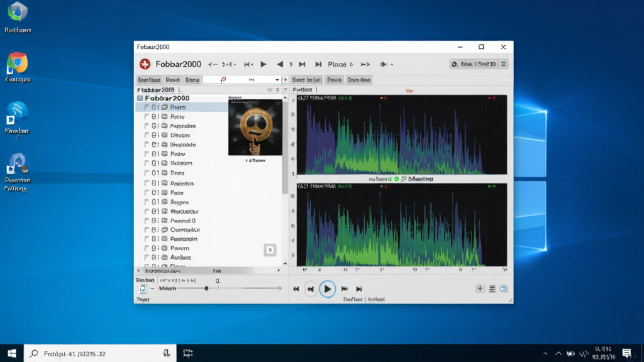Skip to end using the last transport button
Viewport: 644px width, 362px height.
point(358,289)
